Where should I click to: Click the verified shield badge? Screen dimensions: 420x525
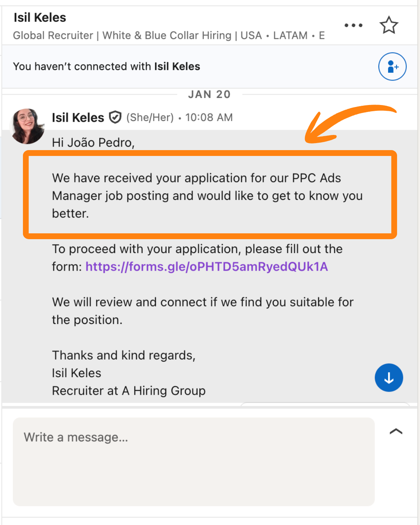(115, 117)
